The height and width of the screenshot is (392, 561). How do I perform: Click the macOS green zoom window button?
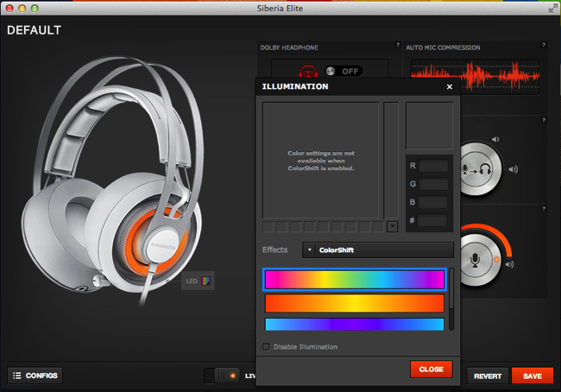[35, 8]
